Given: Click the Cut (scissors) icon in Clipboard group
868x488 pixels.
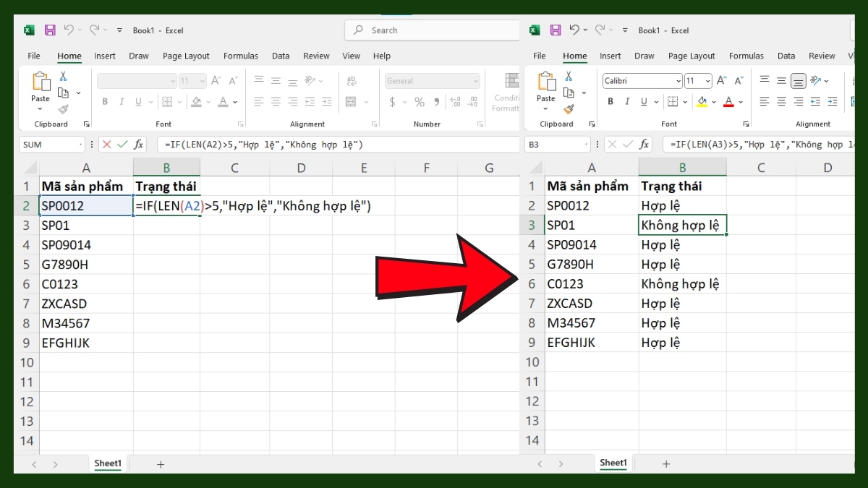Looking at the screenshot, I should tap(63, 74).
